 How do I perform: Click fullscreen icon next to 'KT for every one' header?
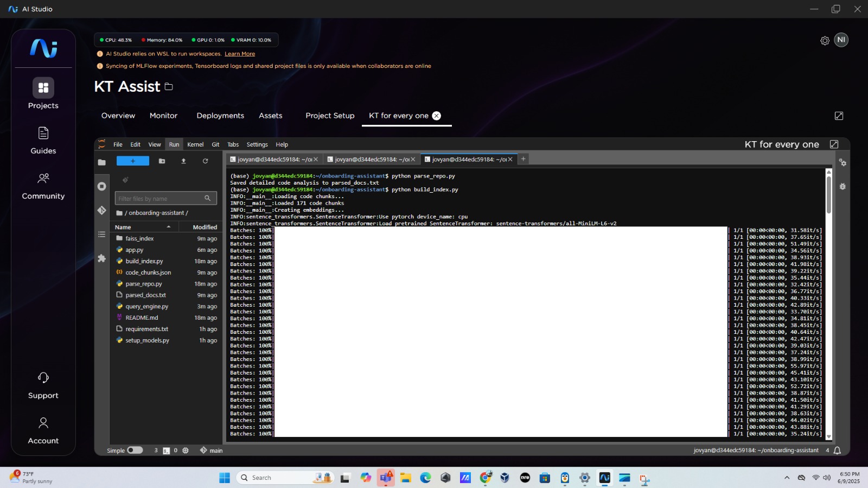[x=834, y=144]
